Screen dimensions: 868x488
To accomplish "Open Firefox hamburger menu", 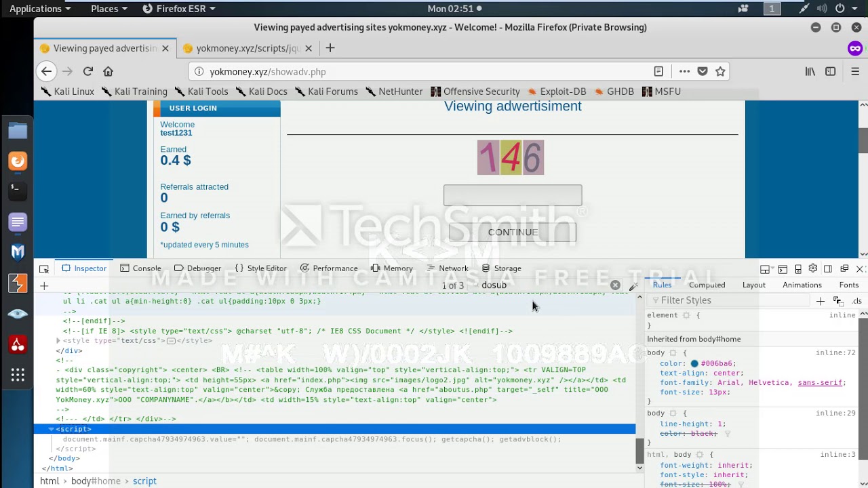I will pyautogui.click(x=855, y=71).
